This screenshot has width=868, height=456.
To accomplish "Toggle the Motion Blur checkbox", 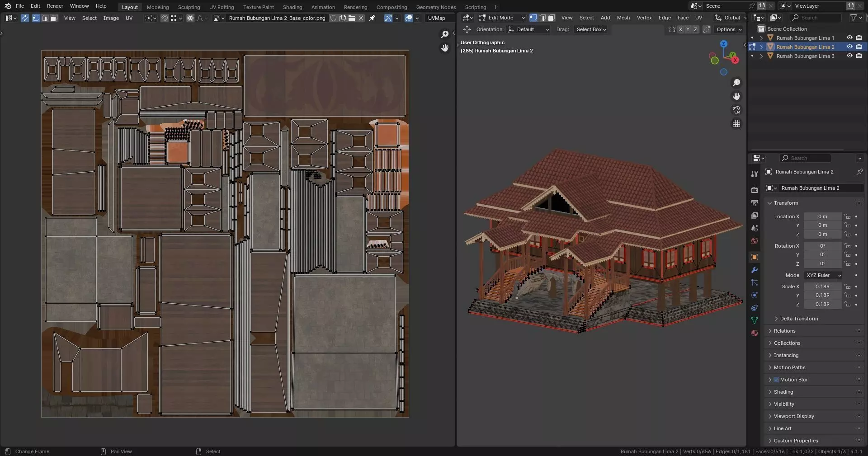I will [776, 380].
